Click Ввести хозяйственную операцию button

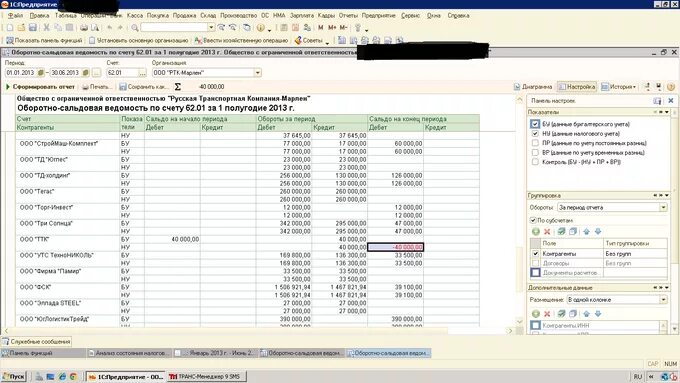pyautogui.click(x=241, y=40)
